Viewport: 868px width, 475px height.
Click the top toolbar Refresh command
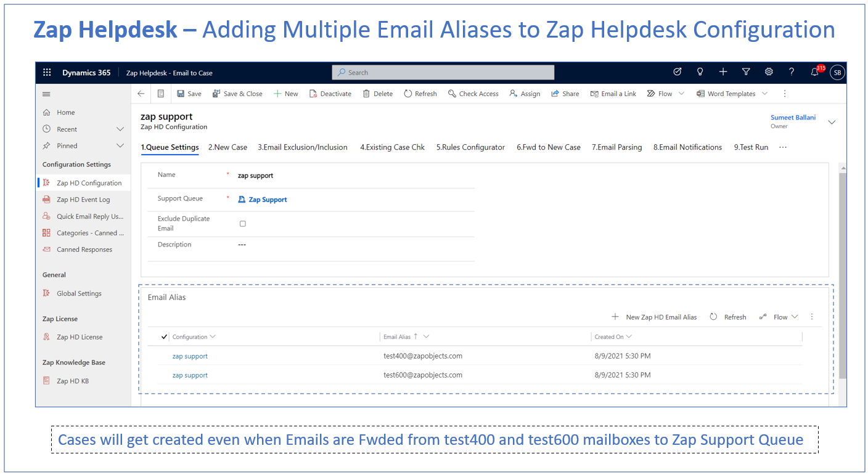click(x=420, y=94)
